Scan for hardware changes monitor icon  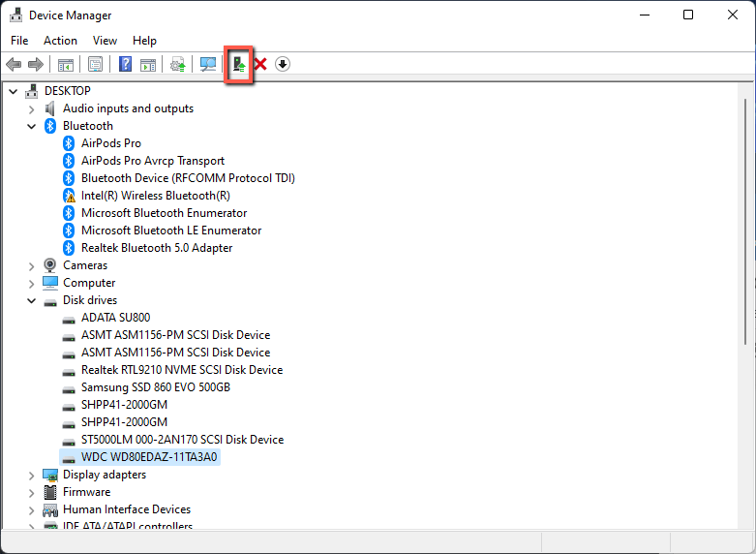click(x=208, y=64)
